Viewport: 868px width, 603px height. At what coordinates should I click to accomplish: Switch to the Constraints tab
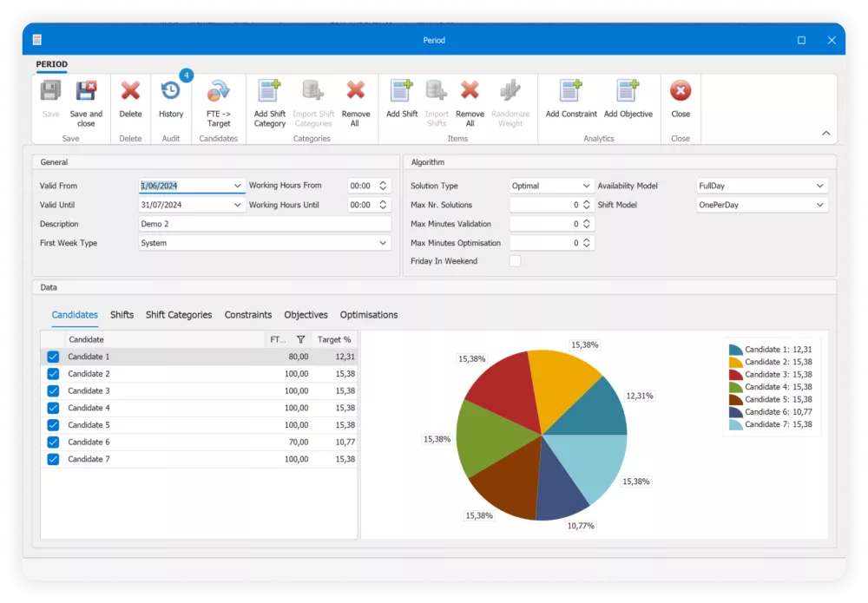(x=248, y=315)
